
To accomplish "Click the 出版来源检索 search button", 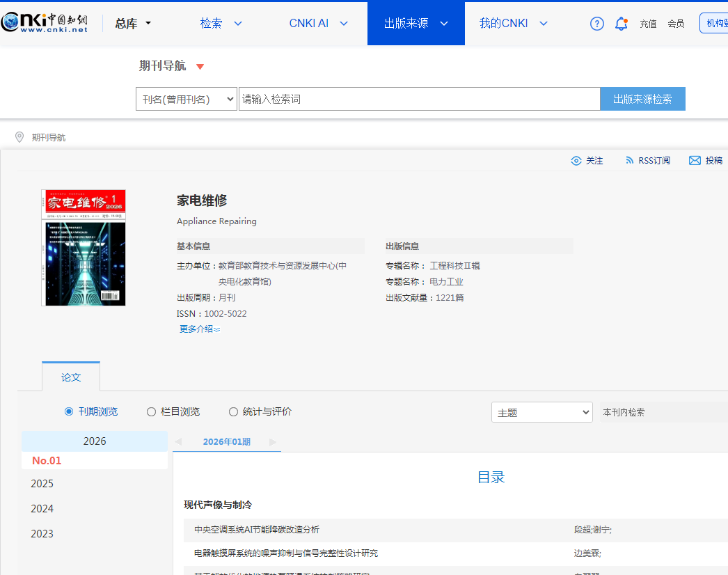I will coord(642,99).
